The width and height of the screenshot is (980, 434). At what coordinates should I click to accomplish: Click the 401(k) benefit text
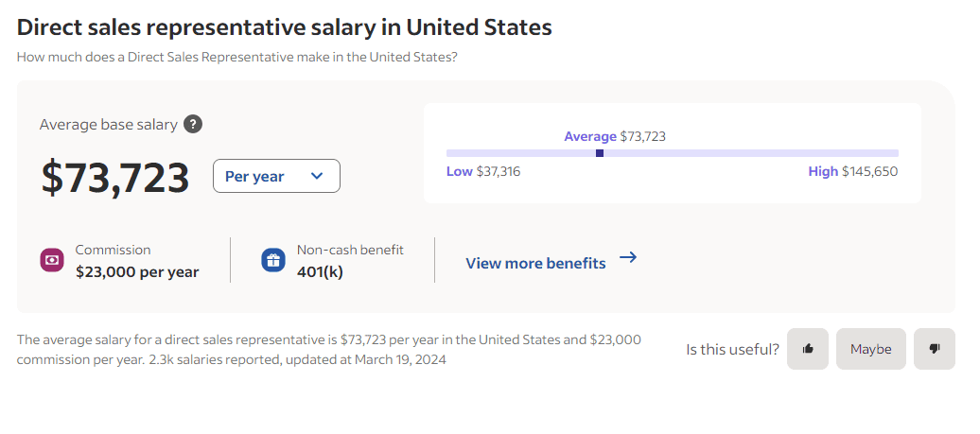pos(320,272)
